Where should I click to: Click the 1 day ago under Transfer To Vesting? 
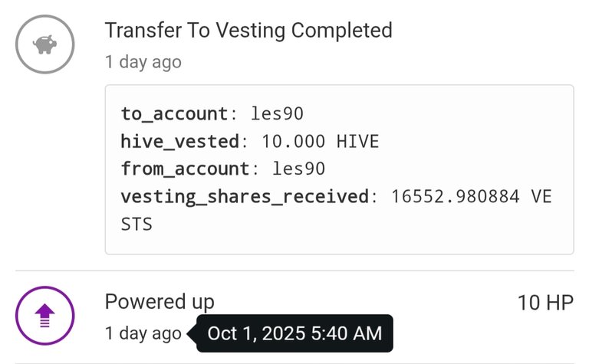143,62
